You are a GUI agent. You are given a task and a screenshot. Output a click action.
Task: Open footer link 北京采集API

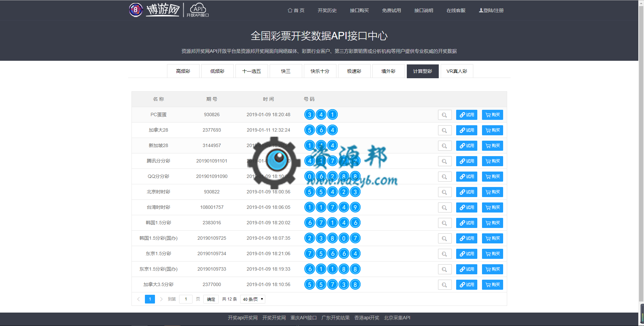[x=397, y=318]
